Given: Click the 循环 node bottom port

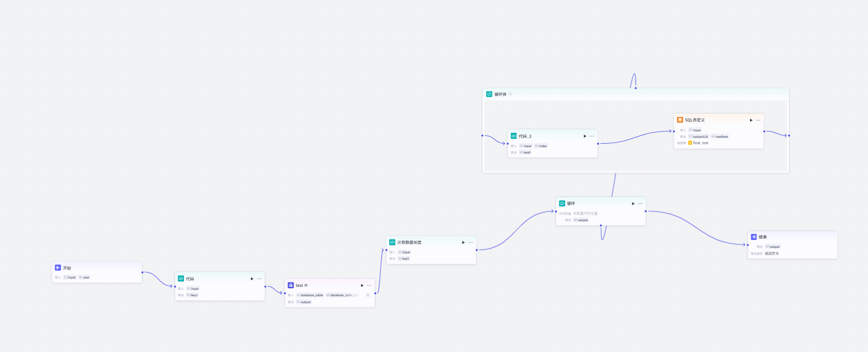Looking at the screenshot, I should tap(601, 226).
